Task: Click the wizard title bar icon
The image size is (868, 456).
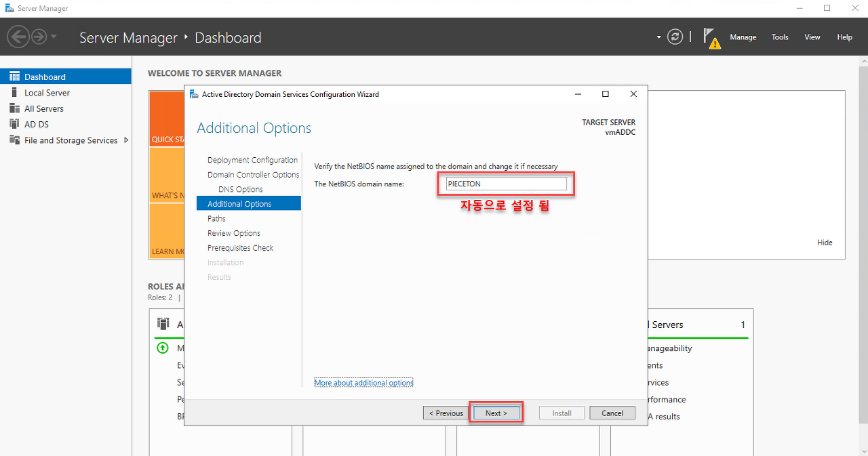Action: point(194,94)
